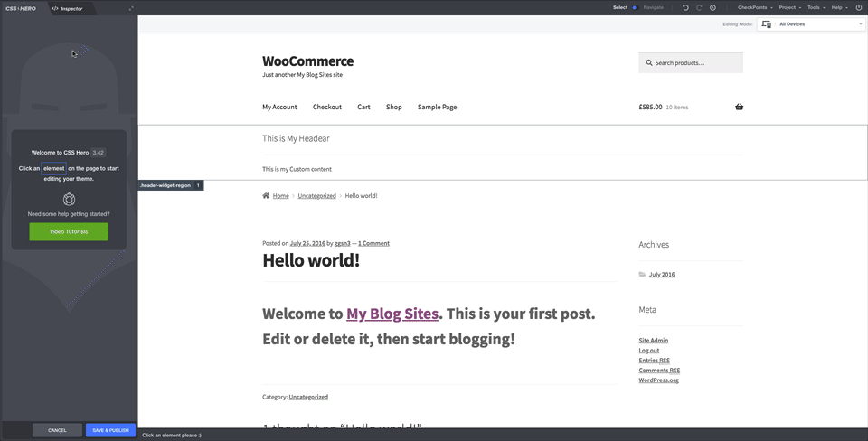Click the home icon in breadcrumb
868x441 pixels.
[x=266, y=195]
